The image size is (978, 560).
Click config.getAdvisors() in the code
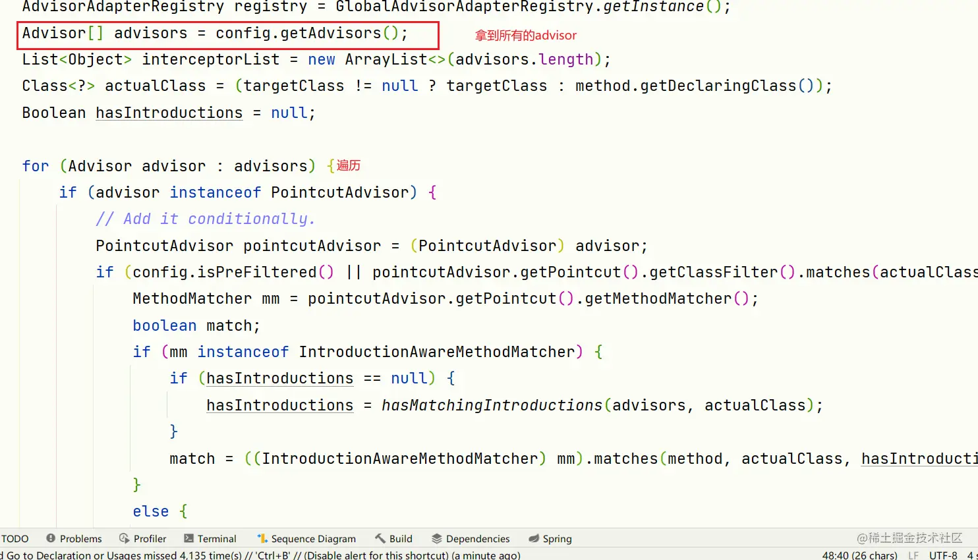(307, 33)
